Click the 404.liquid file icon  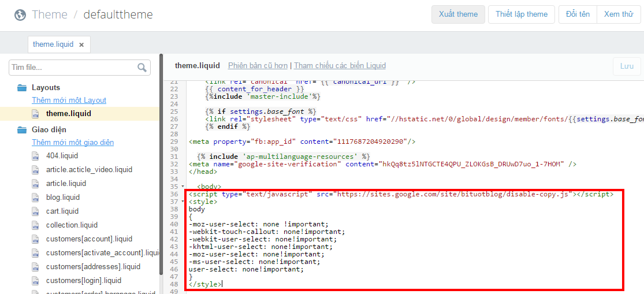pyautogui.click(x=36, y=156)
